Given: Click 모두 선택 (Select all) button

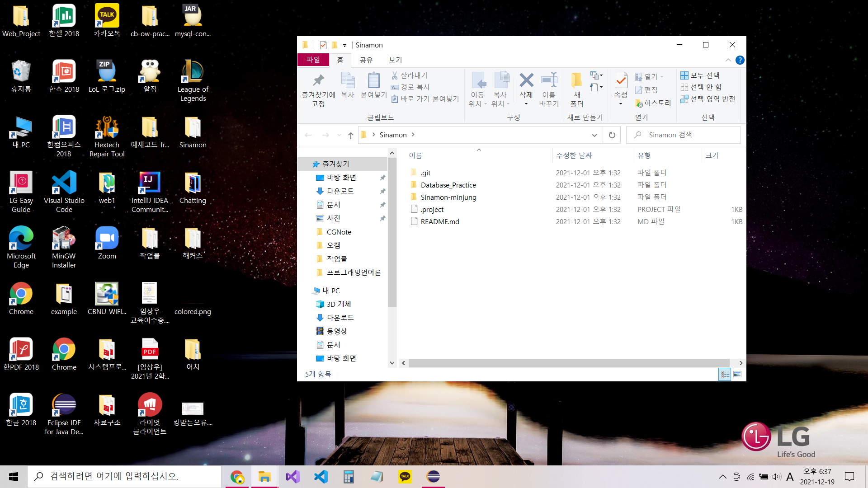Looking at the screenshot, I should tap(700, 75).
